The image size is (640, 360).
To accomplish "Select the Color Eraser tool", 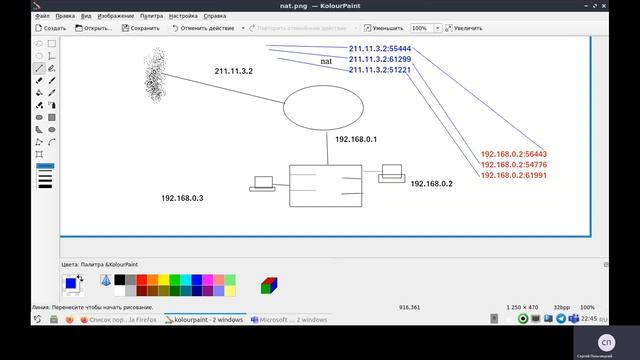I will (x=39, y=105).
